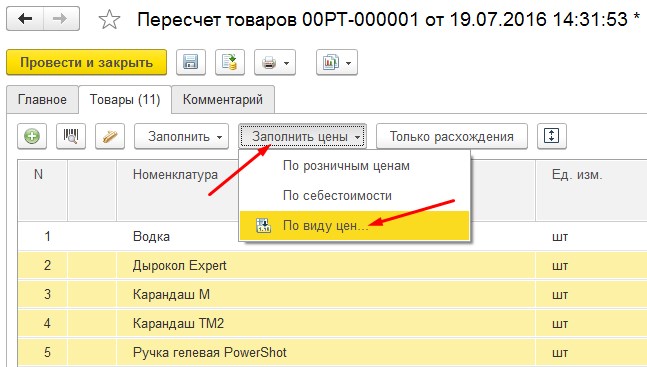The height and width of the screenshot is (367, 647).
Task: Click the шт unit cell in Карандаш М row
Action: [x=591, y=294]
